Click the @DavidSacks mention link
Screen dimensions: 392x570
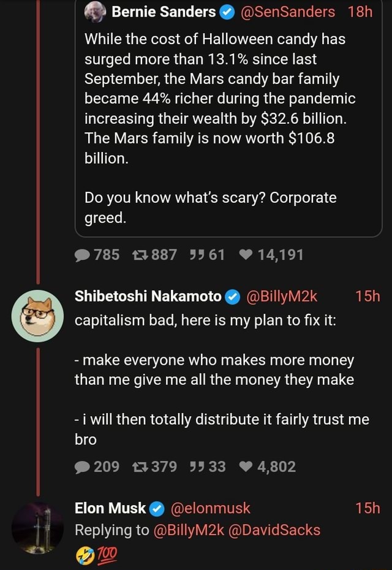click(x=276, y=529)
